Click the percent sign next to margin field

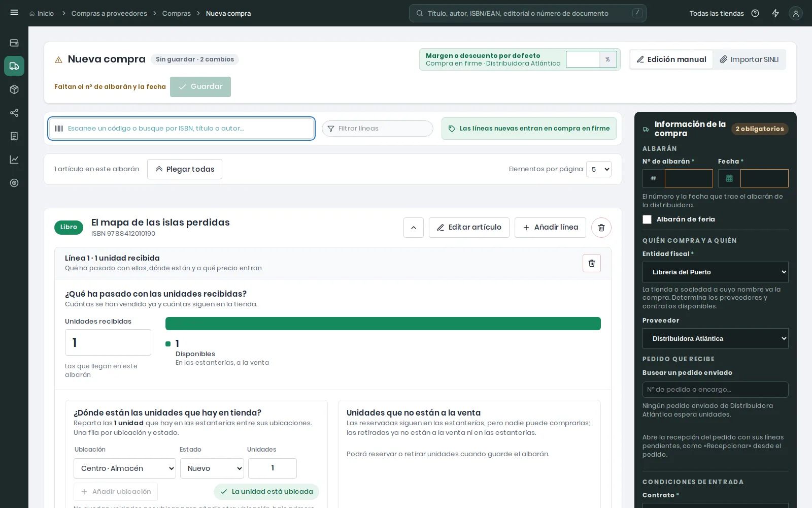[x=607, y=59]
